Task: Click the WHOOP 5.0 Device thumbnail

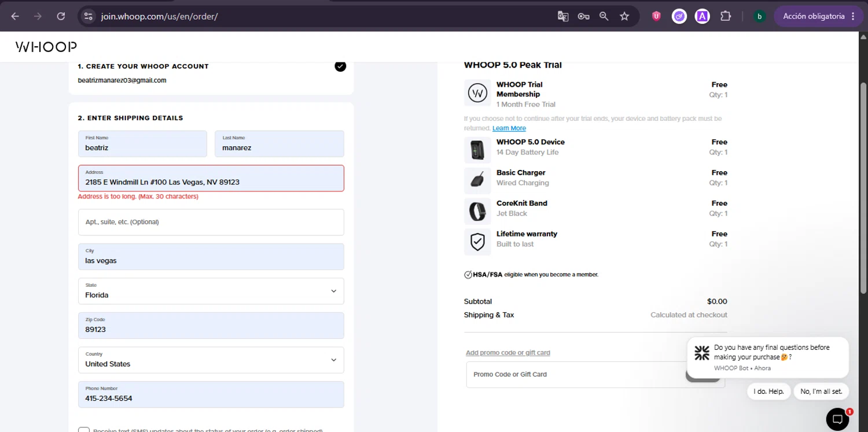Action: tap(477, 150)
